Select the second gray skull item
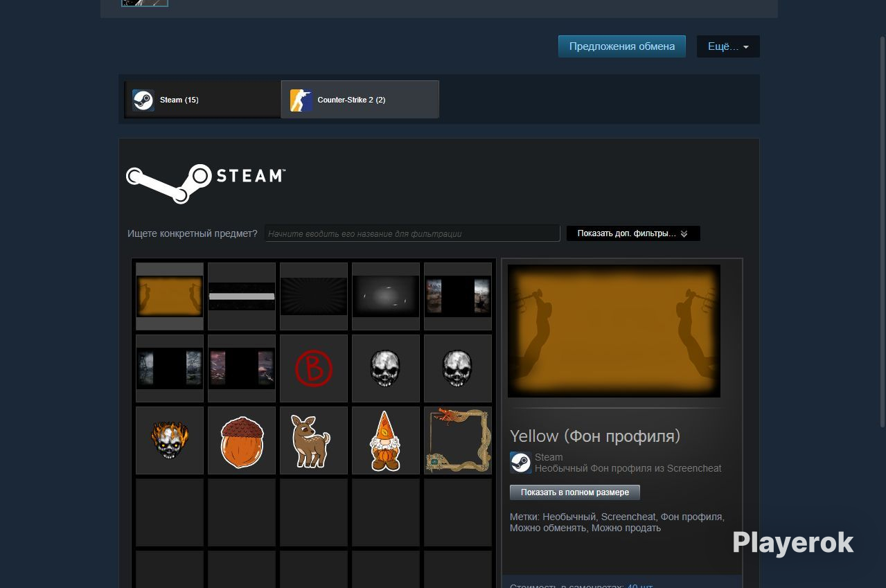 coord(458,368)
